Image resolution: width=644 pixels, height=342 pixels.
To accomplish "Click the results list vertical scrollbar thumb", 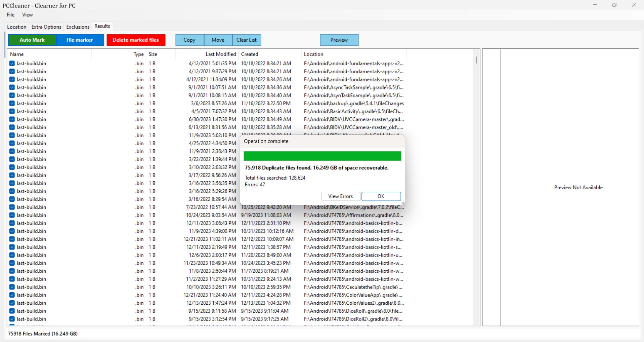I will point(476,60).
